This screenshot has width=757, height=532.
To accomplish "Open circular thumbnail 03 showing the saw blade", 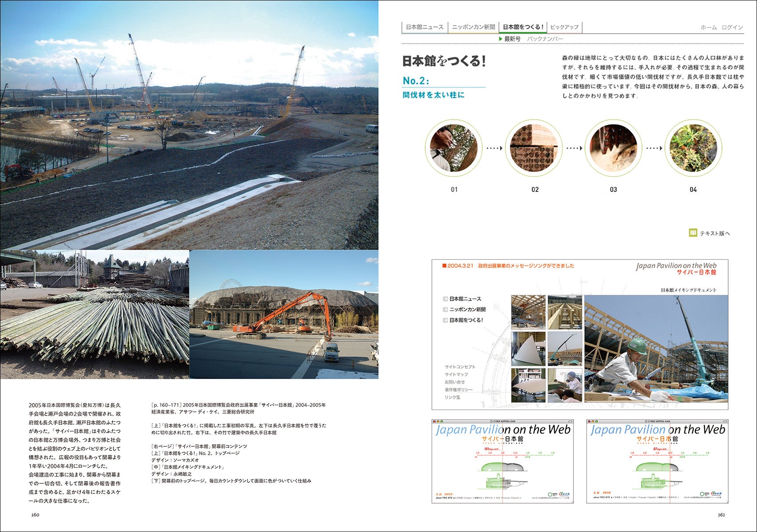I will (x=613, y=148).
